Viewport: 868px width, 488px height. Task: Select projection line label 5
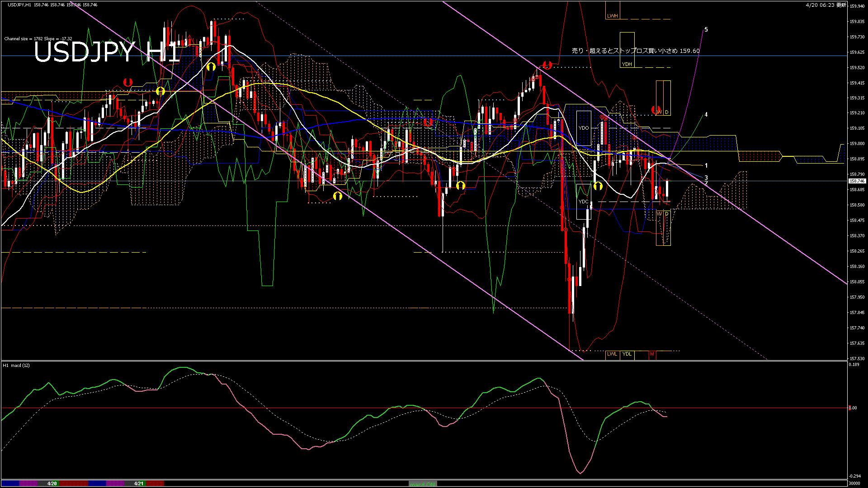706,30
